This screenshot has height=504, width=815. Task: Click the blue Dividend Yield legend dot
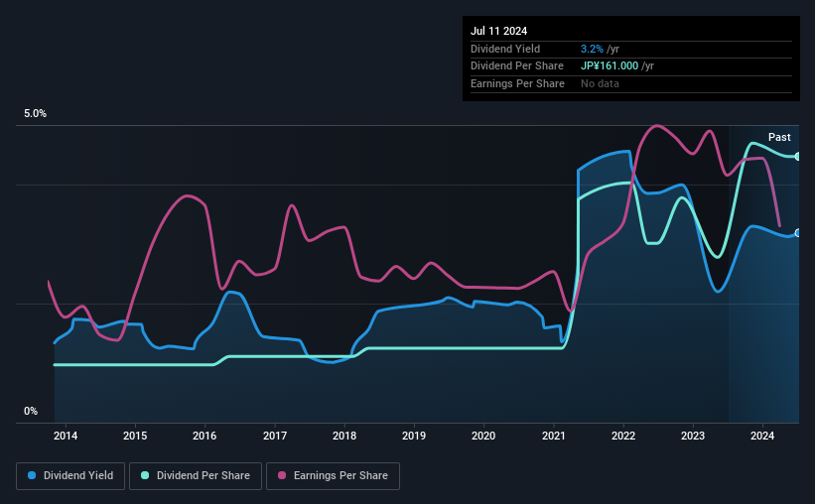(x=32, y=476)
